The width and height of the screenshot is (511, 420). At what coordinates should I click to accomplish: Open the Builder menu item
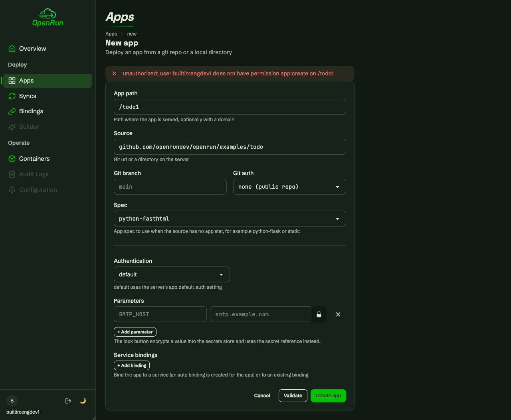[x=48, y=127]
